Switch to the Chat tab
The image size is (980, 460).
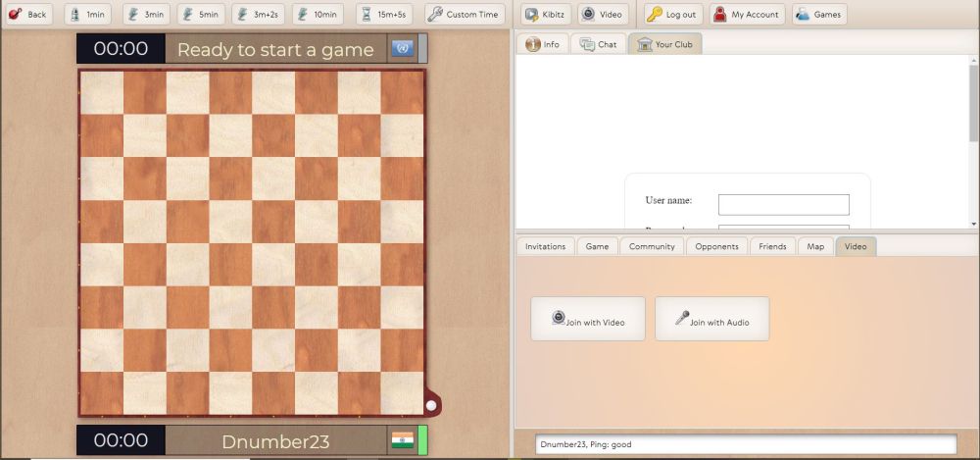click(x=598, y=44)
